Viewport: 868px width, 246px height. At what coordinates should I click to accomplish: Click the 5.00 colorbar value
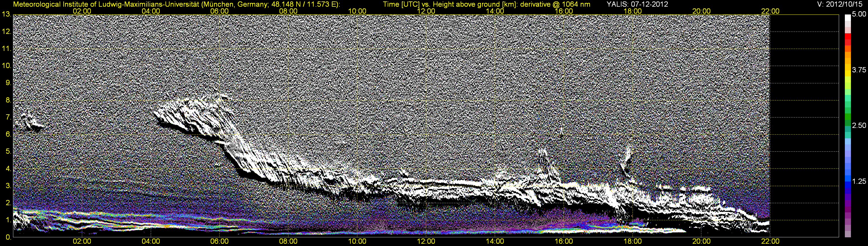coord(859,14)
